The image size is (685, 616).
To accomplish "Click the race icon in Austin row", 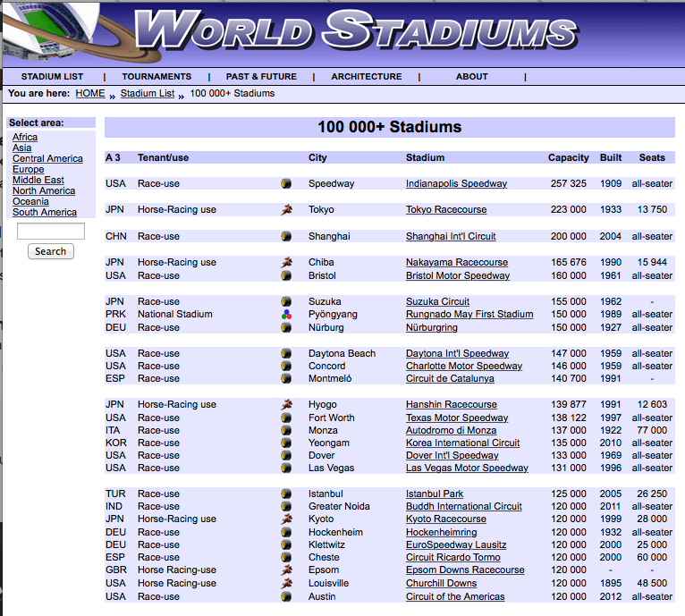I will (x=286, y=596).
